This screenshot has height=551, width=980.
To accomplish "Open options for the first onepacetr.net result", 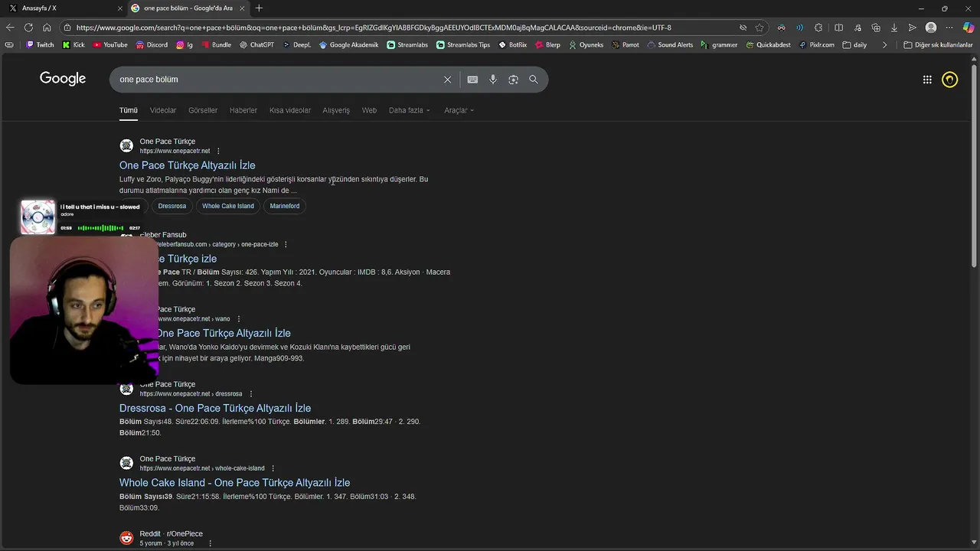I will pos(218,152).
